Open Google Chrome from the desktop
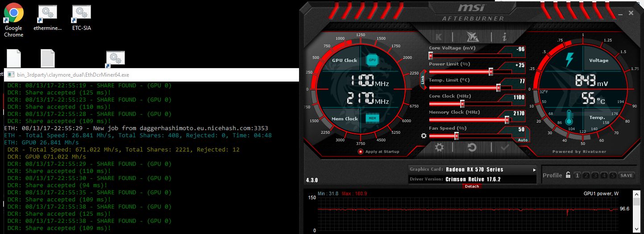Screen dimensions: 644x234 14,20
